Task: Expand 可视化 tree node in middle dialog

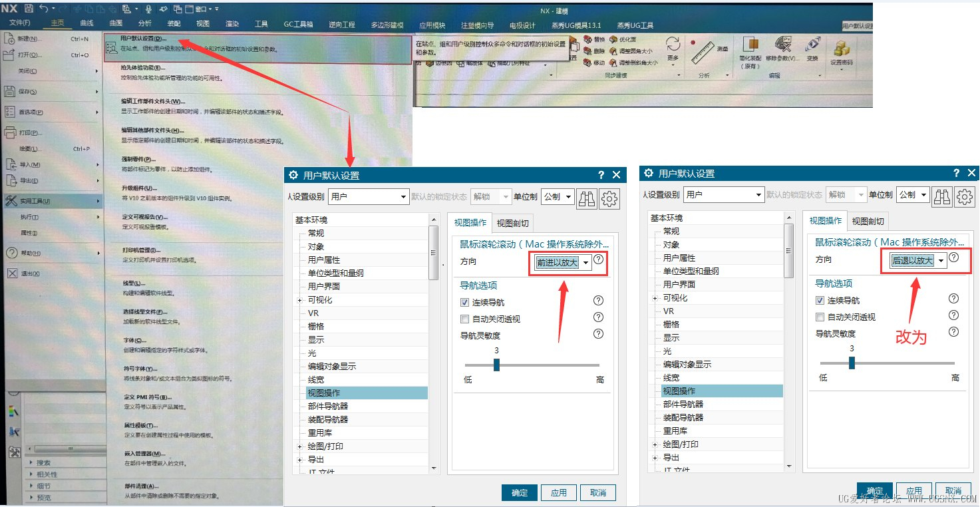Action: pyautogui.click(x=300, y=300)
